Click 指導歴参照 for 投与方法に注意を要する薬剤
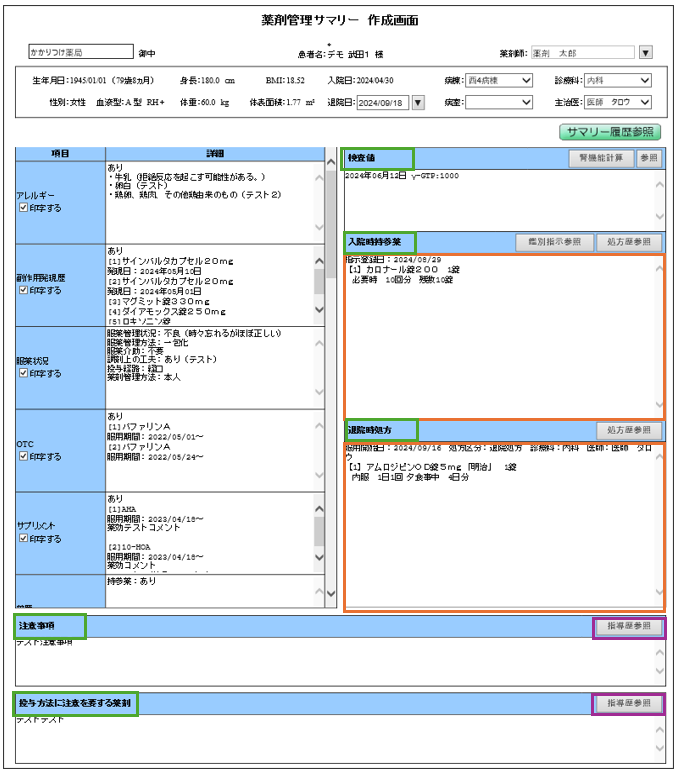Viewport: 677px width, 772px height. [628, 704]
